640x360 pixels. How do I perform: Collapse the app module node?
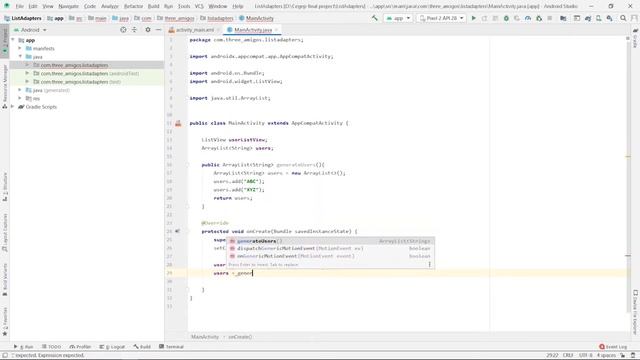[13, 40]
